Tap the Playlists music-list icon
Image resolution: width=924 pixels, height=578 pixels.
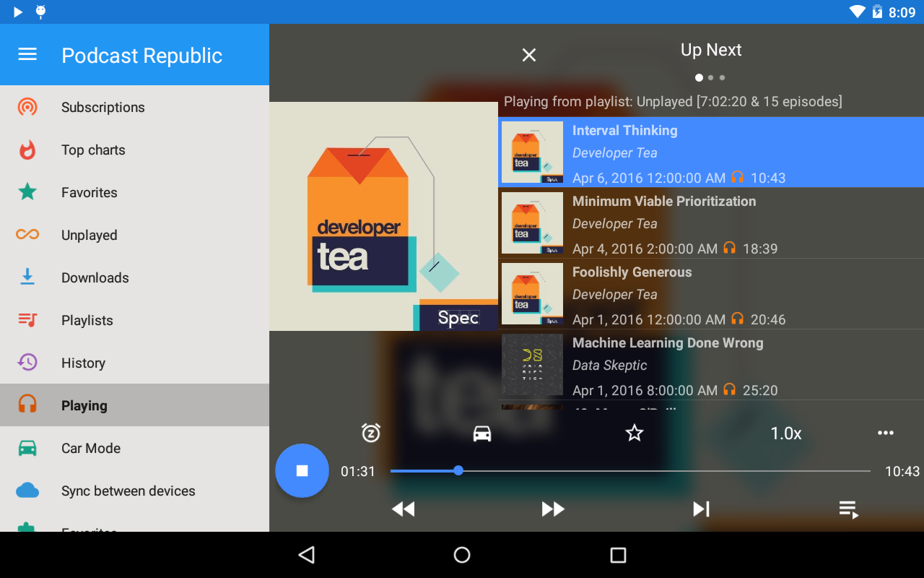(x=27, y=320)
